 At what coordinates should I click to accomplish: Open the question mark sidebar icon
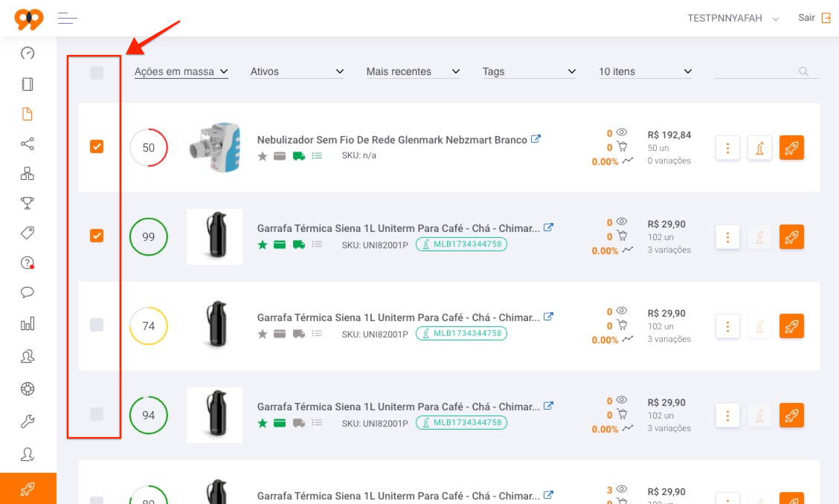(28, 262)
